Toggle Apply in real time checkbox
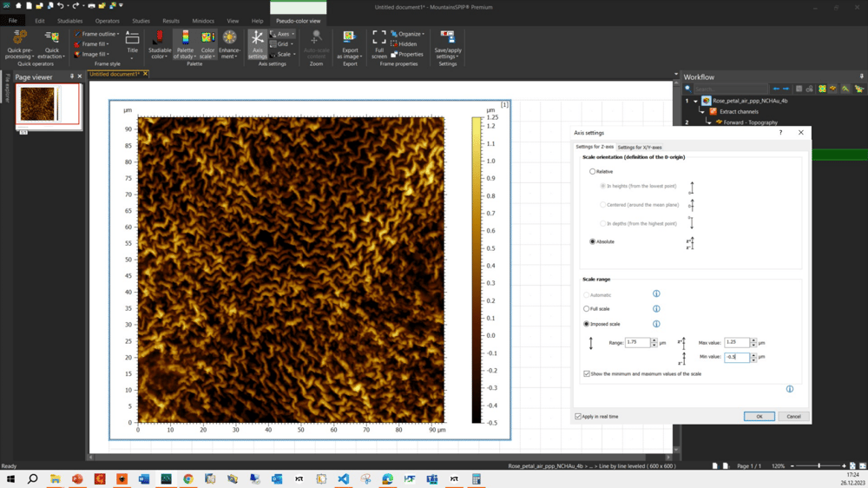This screenshot has height=488, width=868. (x=578, y=417)
